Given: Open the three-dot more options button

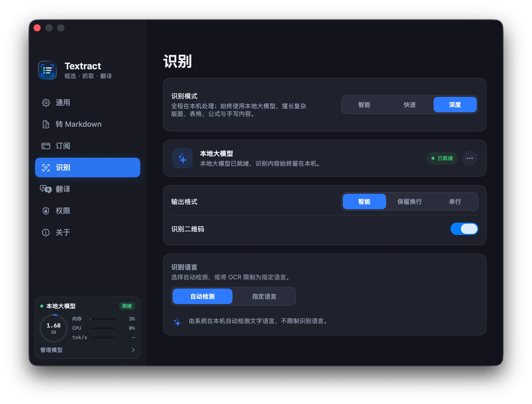Looking at the screenshot, I should pos(470,158).
